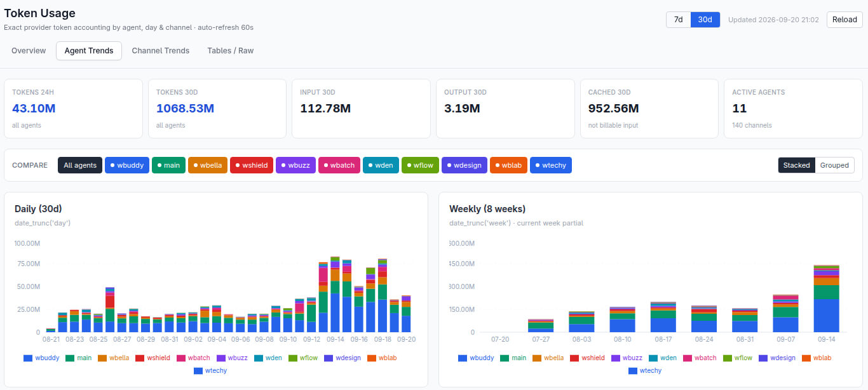The height and width of the screenshot is (390, 868).
Task: Click wdesign legend entry in Weekly chart
Action: tap(777, 358)
